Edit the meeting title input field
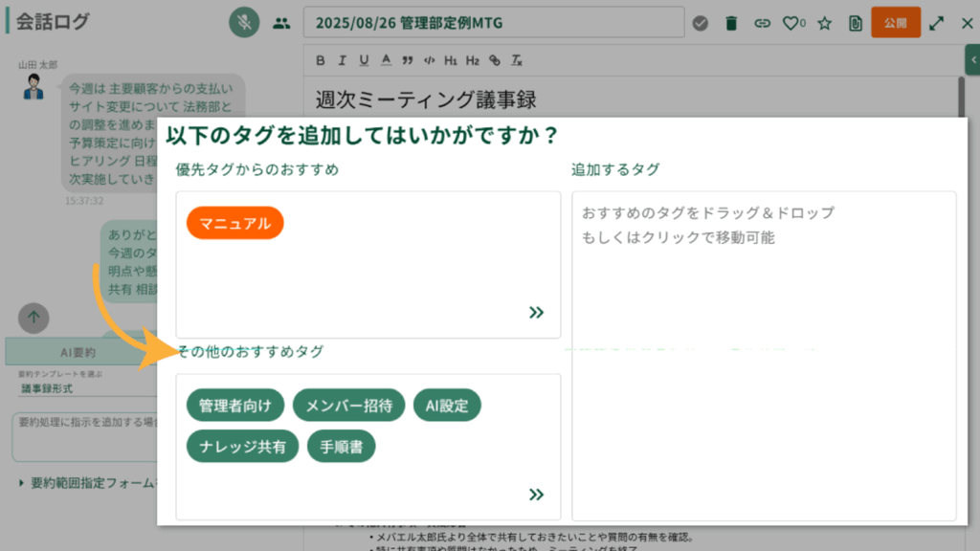This screenshot has height=551, width=980. (493, 23)
